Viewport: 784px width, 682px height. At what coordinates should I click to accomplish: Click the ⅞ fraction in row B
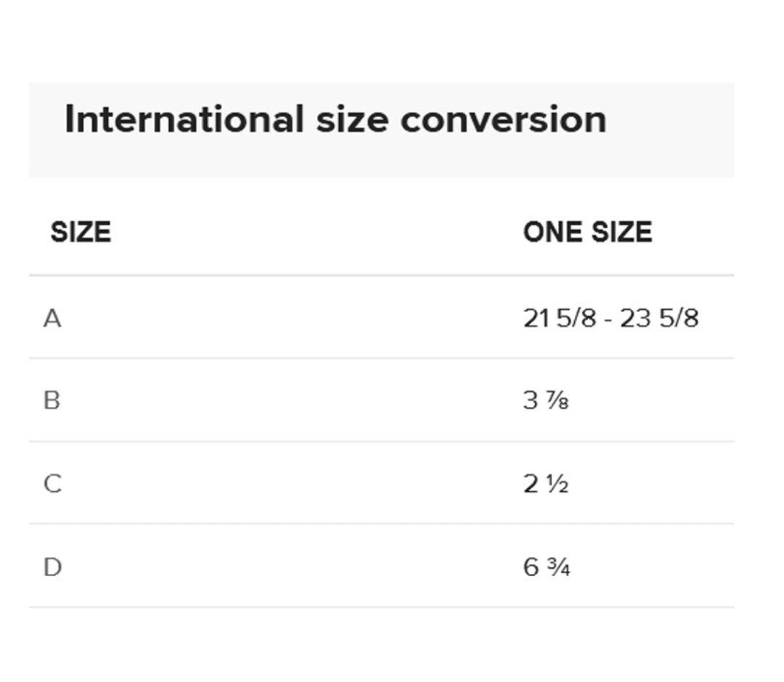click(557, 401)
